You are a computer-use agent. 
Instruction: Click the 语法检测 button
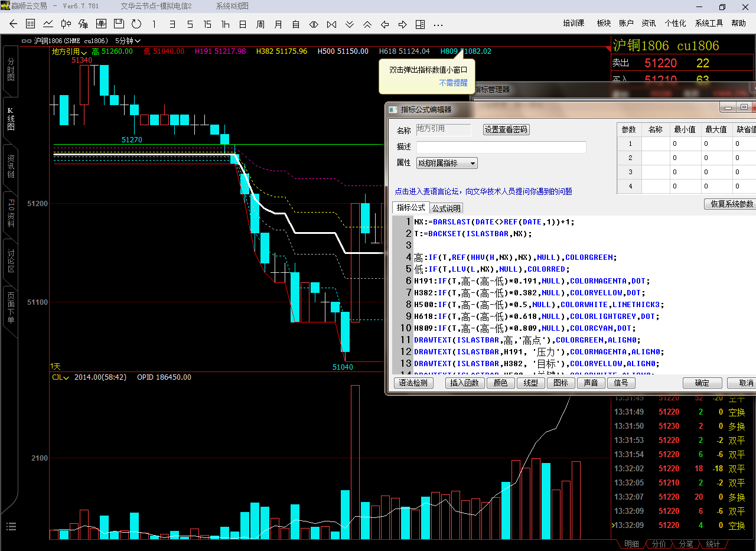point(413,383)
